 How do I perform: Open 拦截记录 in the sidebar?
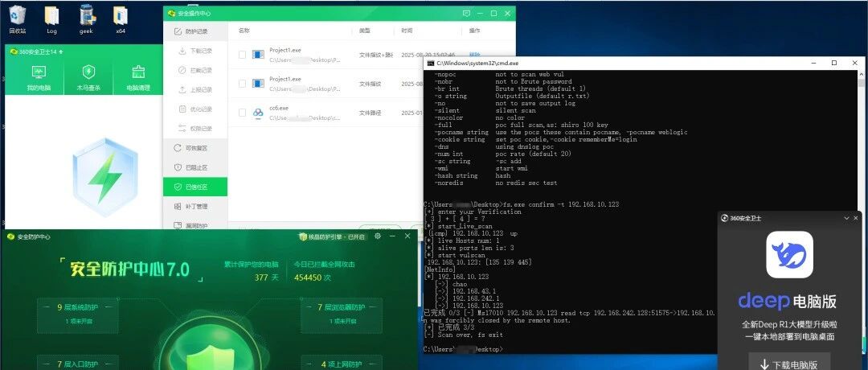[195, 70]
